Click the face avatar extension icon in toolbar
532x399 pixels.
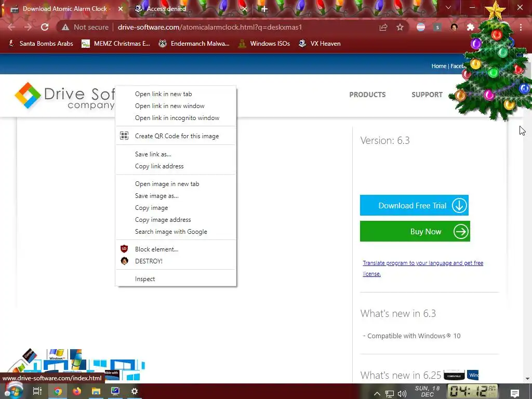pos(454,27)
